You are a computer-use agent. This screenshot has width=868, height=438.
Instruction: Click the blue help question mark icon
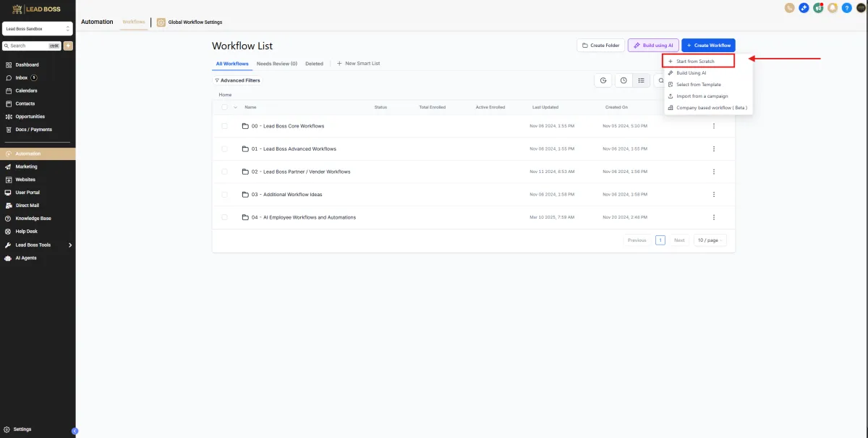pos(846,8)
